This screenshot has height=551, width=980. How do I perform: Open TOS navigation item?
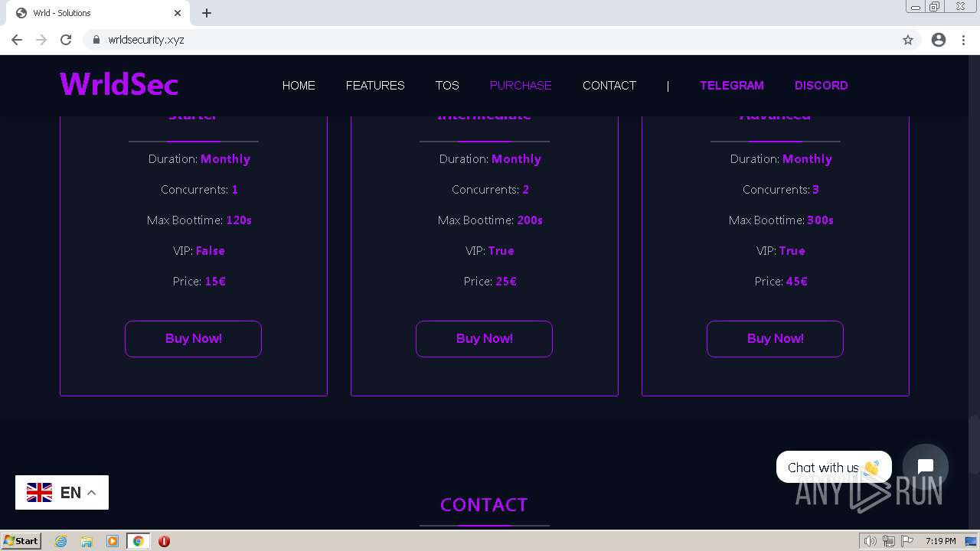click(x=447, y=85)
